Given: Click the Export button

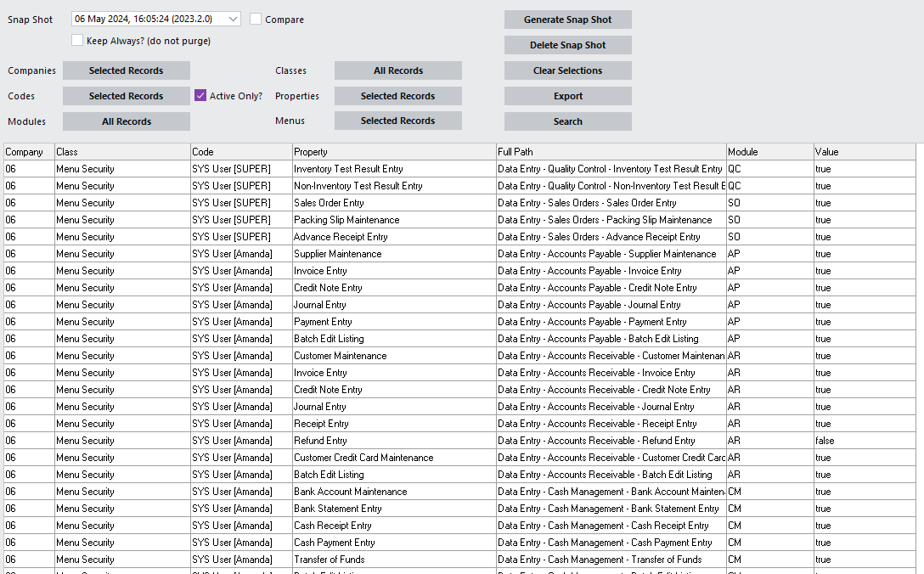Looking at the screenshot, I should [x=568, y=96].
